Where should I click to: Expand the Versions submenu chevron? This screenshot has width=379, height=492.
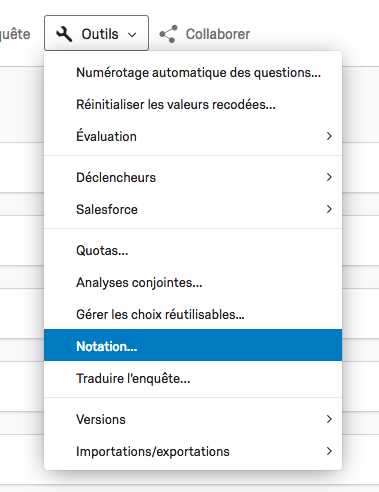click(x=329, y=419)
